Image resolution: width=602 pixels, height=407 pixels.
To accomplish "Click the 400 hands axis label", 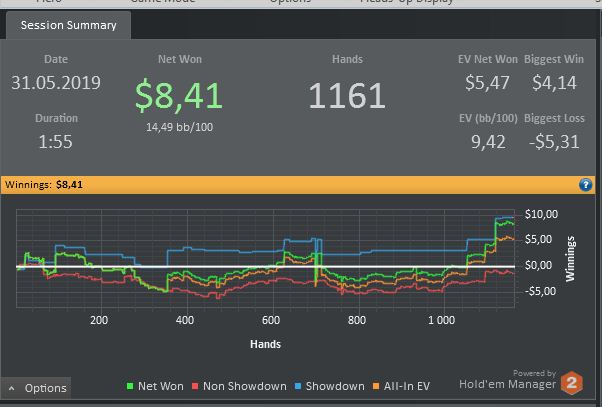I will (x=185, y=320).
